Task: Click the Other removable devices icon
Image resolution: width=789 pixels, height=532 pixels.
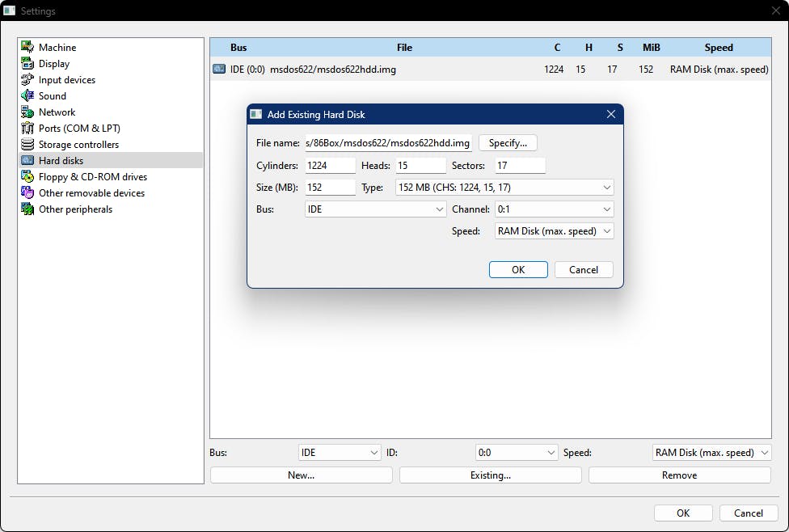Action: (x=27, y=192)
